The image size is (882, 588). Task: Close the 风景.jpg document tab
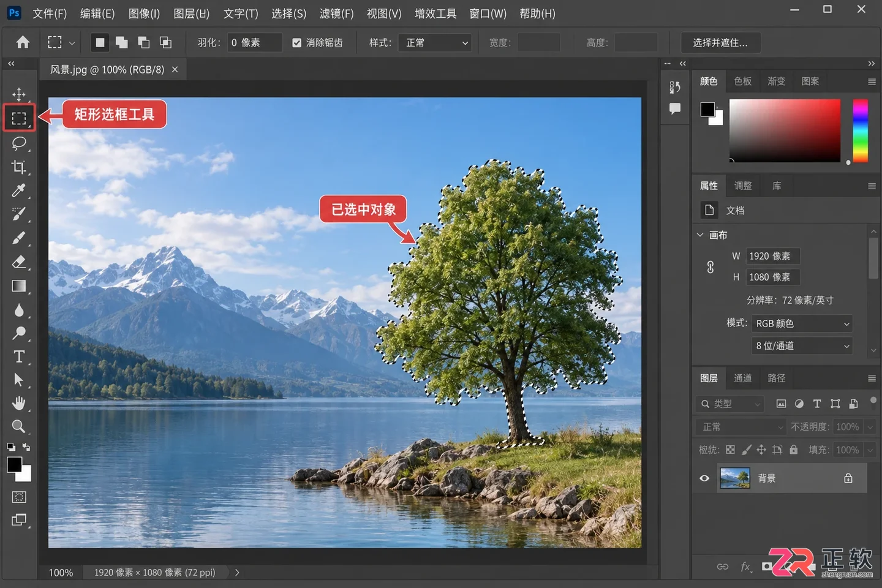pos(175,70)
